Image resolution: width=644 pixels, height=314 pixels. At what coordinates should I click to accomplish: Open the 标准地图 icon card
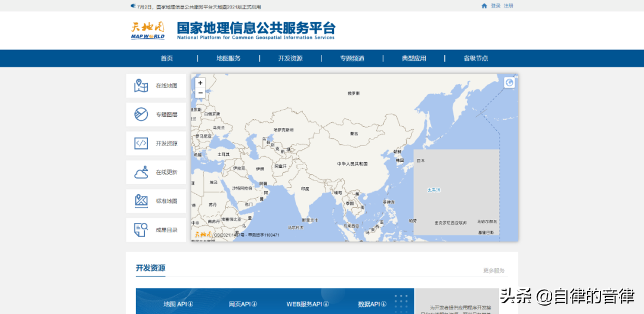tap(156, 201)
